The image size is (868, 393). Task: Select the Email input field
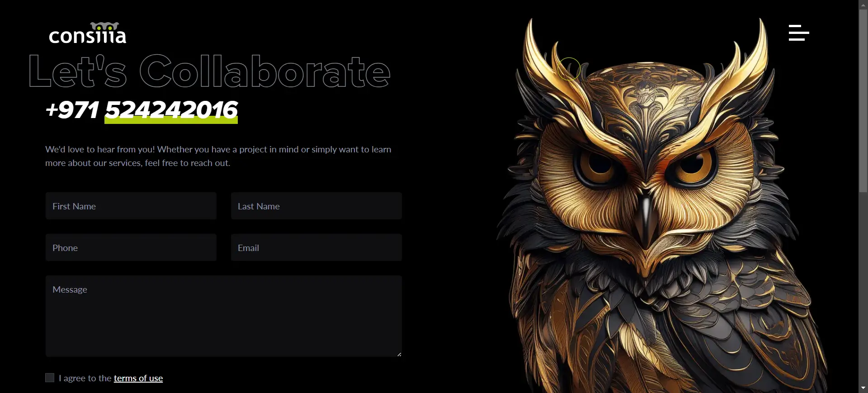316,247
